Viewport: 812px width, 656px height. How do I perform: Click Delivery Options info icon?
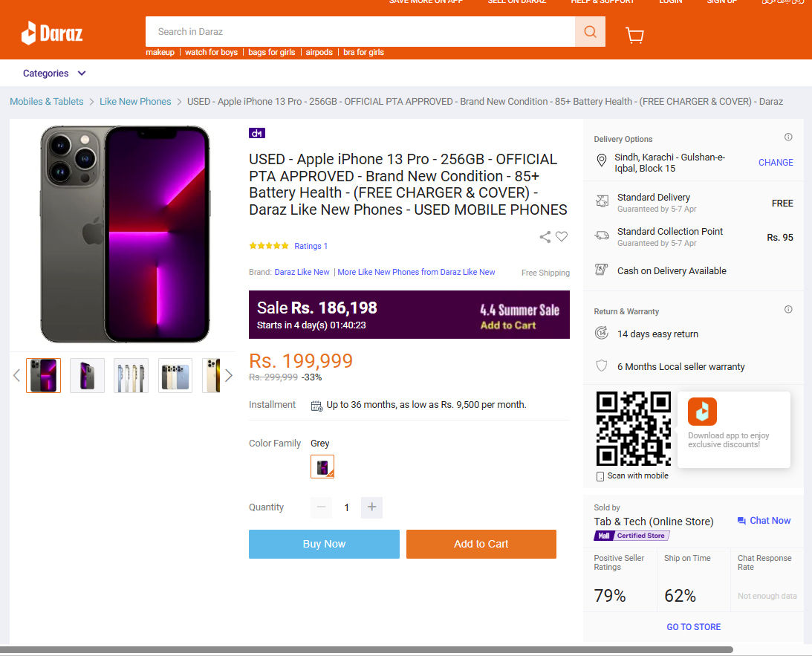click(x=788, y=137)
